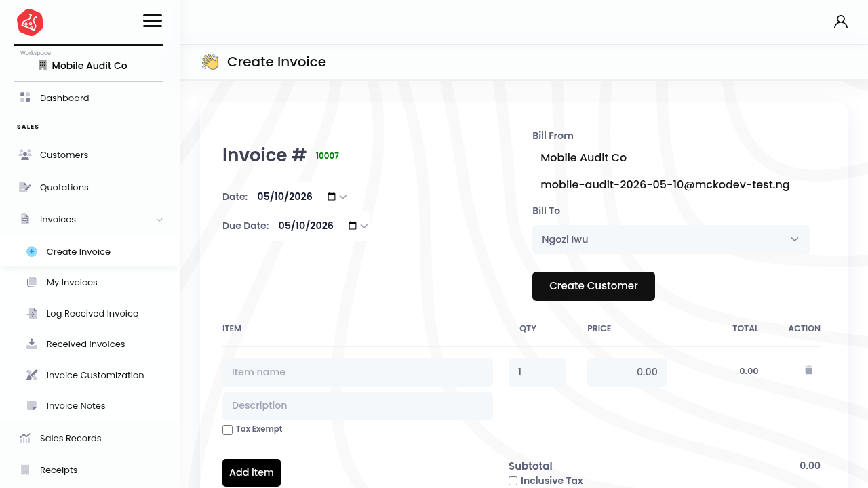Viewport: 868px width, 488px height.
Task: Delete the item row with trash icon
Action: pos(808,370)
